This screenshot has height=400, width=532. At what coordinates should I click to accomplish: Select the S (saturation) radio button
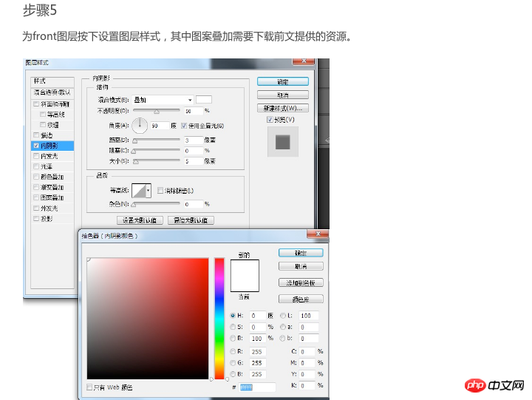(x=233, y=327)
